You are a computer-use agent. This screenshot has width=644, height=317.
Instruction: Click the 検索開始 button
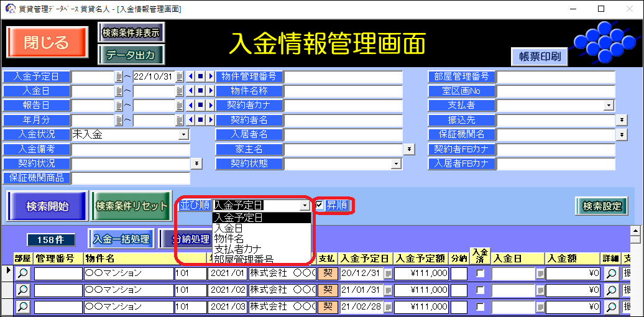click(47, 206)
